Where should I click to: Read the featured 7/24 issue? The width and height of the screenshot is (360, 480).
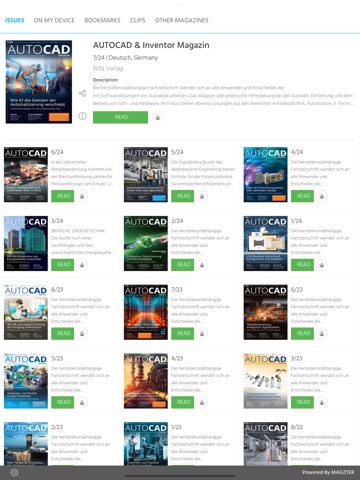coord(120,117)
